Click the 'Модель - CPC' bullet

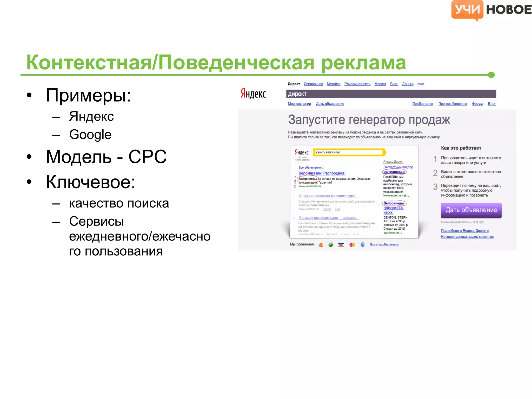point(106,157)
